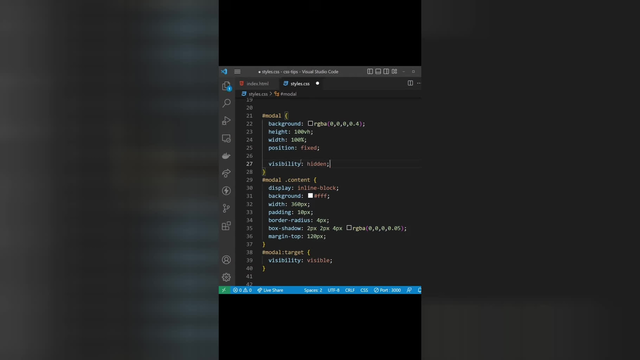This screenshot has width=640, height=360.
Task: Click Port : 3000 Live Server status
Action: [x=387, y=290]
